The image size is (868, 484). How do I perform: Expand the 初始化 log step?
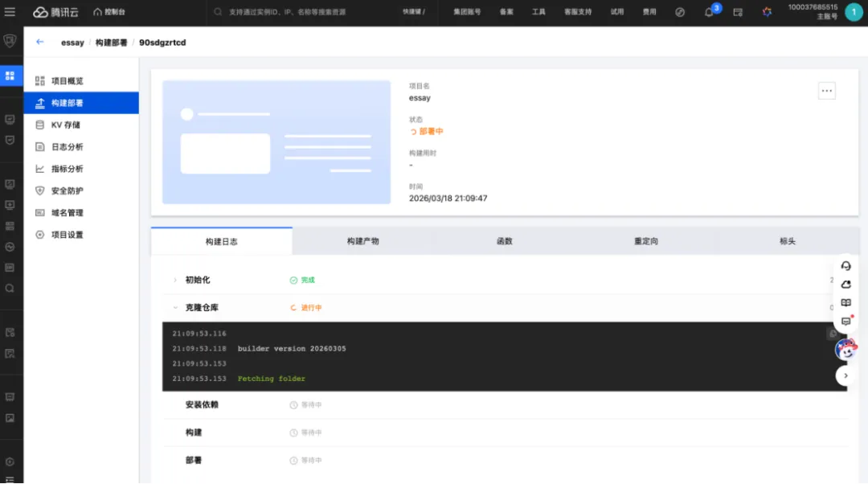point(175,281)
